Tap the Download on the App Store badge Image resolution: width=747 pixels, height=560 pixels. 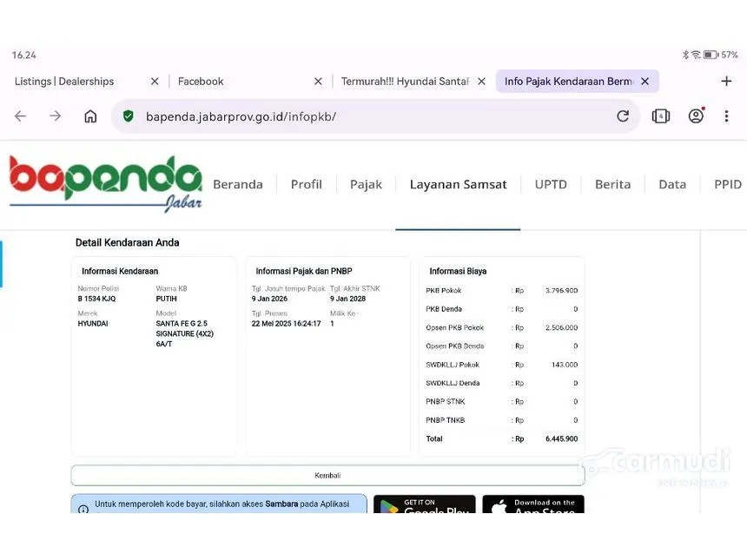click(x=532, y=504)
